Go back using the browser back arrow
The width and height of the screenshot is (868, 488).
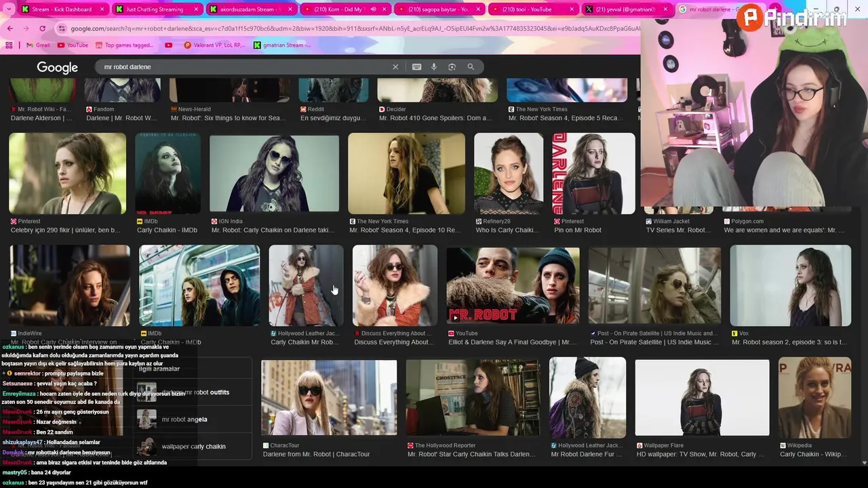point(9,28)
